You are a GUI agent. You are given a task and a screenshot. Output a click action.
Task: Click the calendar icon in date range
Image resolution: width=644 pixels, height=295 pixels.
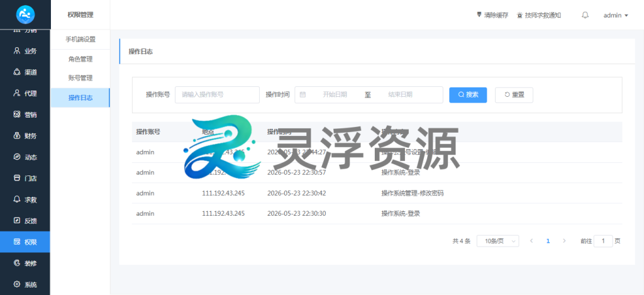pos(303,94)
